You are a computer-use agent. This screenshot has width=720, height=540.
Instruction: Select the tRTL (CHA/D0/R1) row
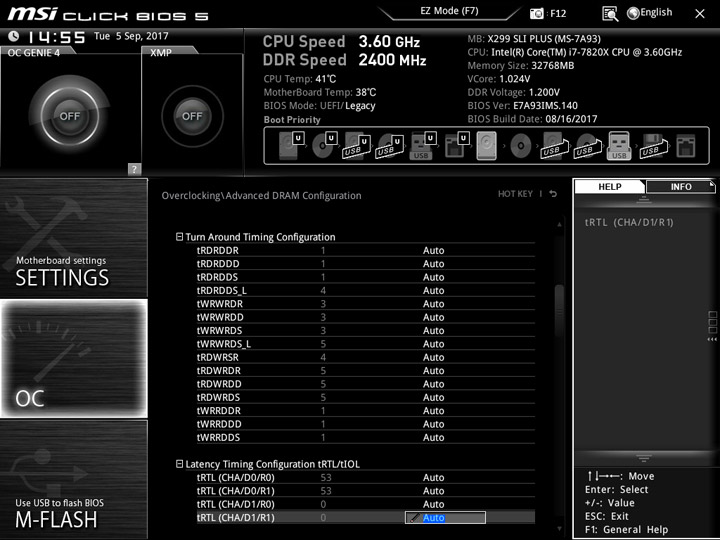pos(366,491)
